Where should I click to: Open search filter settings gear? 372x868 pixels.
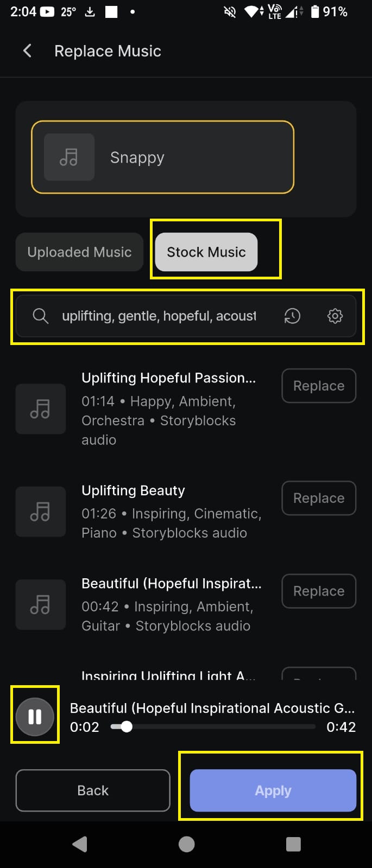click(335, 316)
